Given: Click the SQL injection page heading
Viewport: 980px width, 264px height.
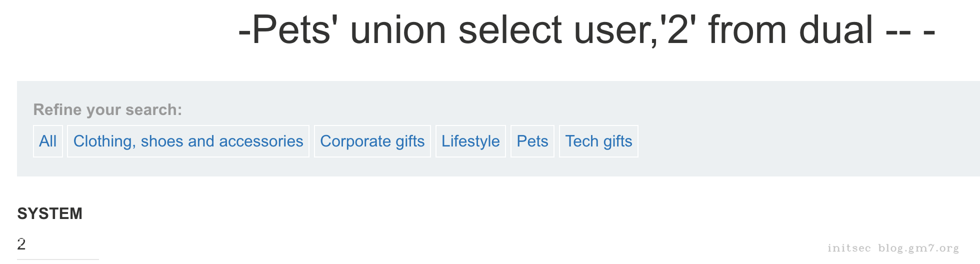Looking at the screenshot, I should coord(586,30).
